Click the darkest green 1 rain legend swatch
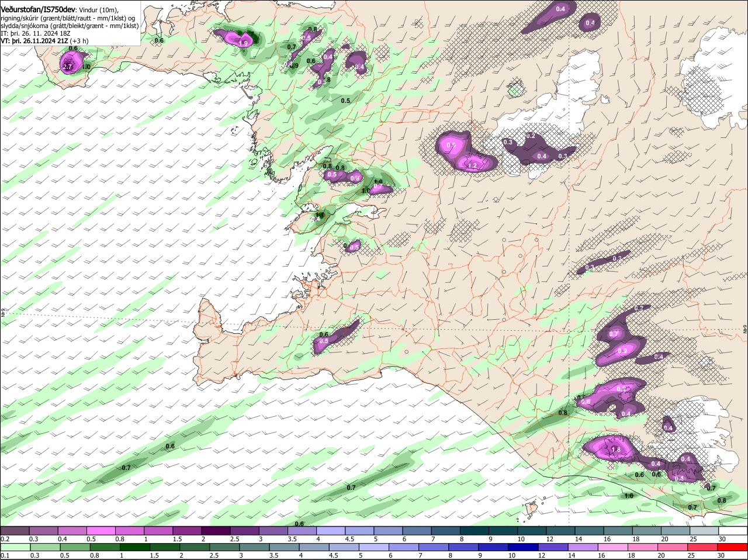 [133, 547]
